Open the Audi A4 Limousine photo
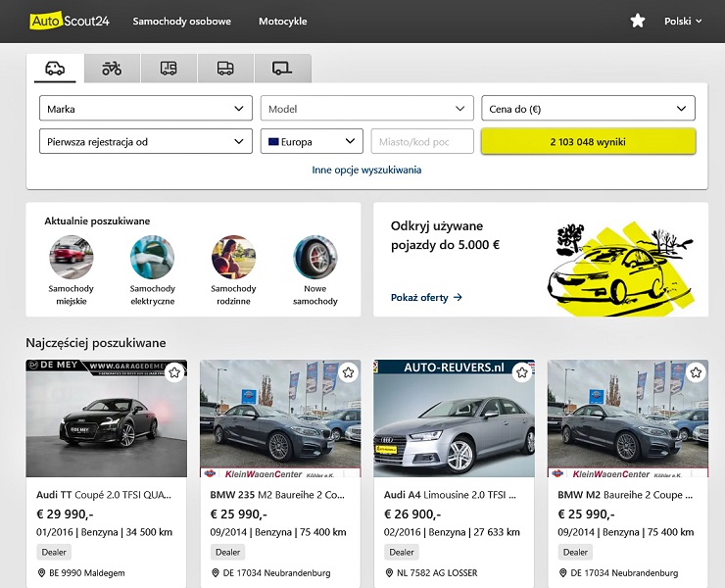Viewport: 725px width, 588px height. click(x=454, y=418)
